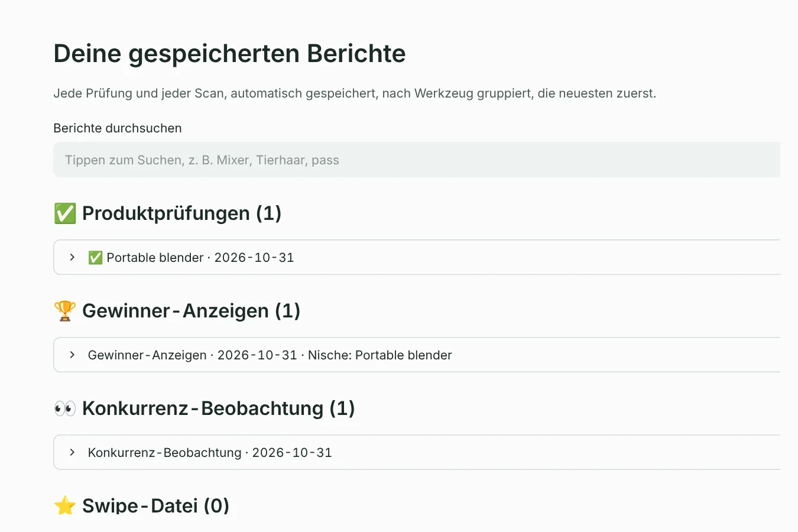Click the 'Swipe-Datei (0)' heading
The width and height of the screenshot is (798, 532).
pyautogui.click(x=155, y=506)
